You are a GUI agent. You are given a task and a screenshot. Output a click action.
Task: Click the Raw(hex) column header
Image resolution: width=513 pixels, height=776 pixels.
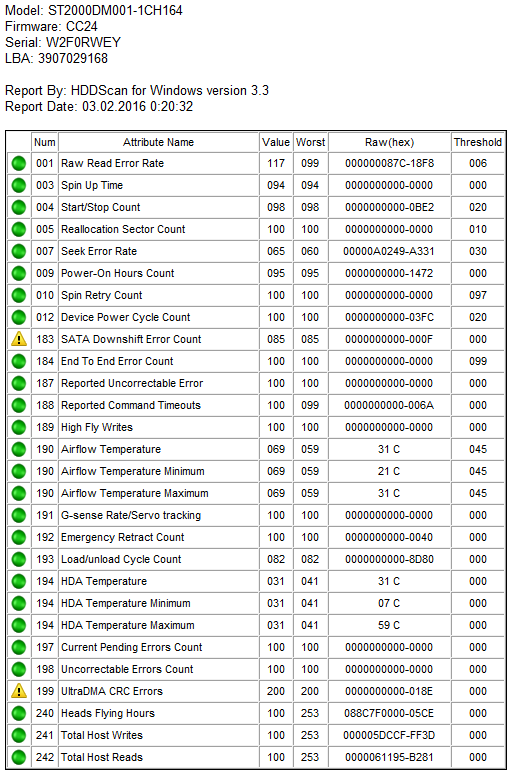click(x=389, y=142)
